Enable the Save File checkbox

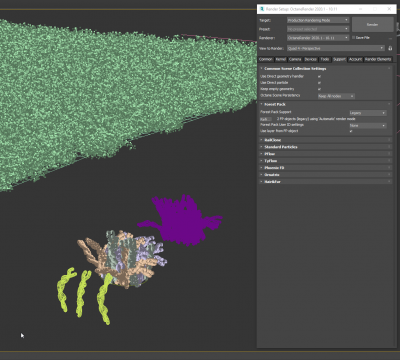[x=354, y=38]
